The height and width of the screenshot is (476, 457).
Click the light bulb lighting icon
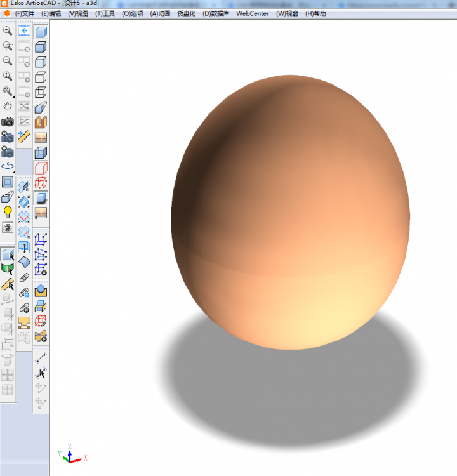[8, 211]
